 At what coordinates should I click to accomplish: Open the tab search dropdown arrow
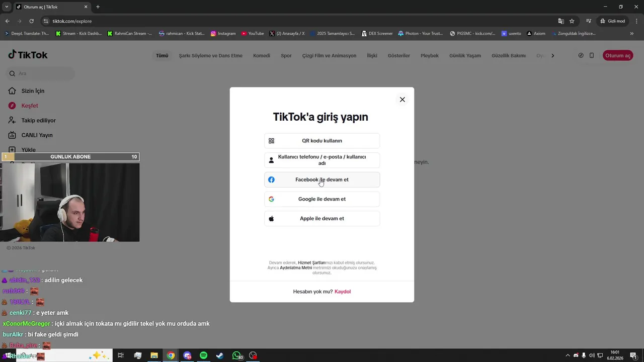(x=7, y=7)
